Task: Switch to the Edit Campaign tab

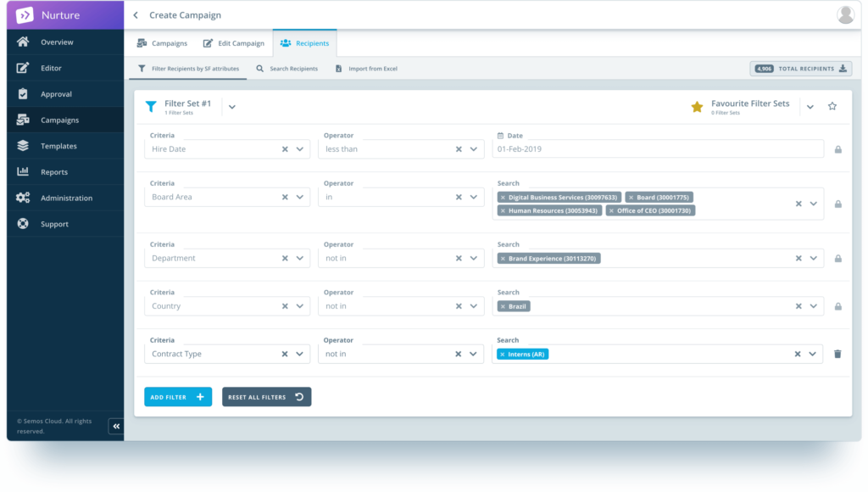Action: (234, 43)
